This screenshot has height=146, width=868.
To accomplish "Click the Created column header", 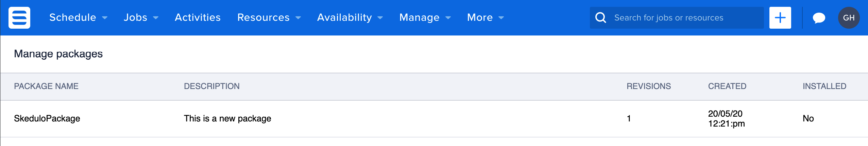I will [727, 86].
